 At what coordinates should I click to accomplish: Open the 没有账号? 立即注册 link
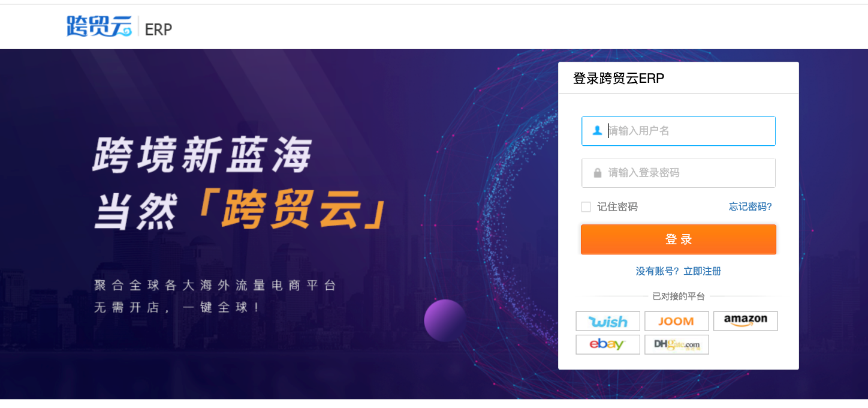point(679,271)
